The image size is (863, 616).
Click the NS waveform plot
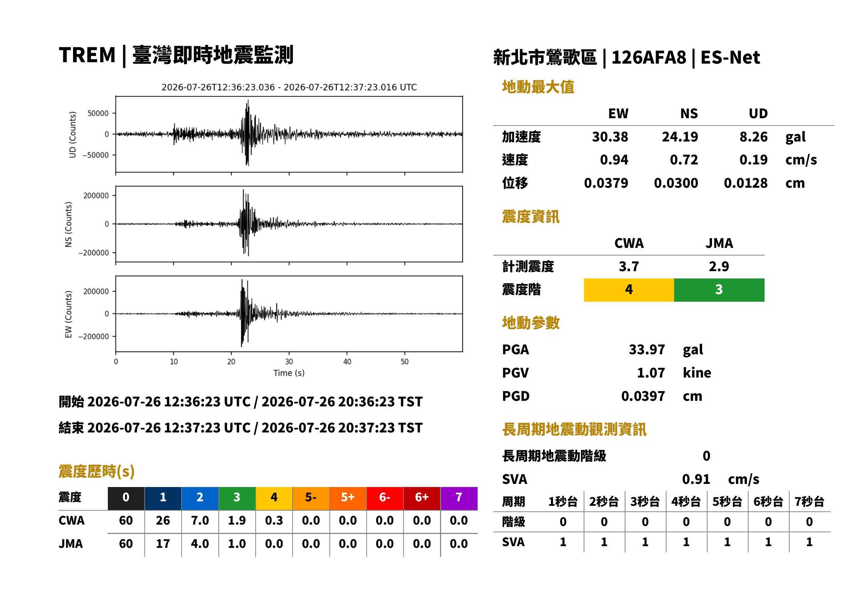click(289, 224)
